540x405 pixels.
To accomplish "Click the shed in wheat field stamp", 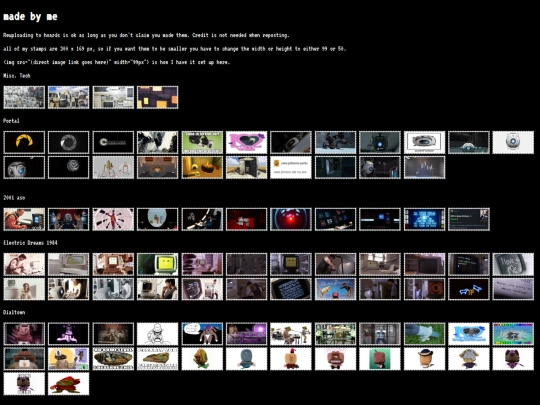I will [x=246, y=167].
